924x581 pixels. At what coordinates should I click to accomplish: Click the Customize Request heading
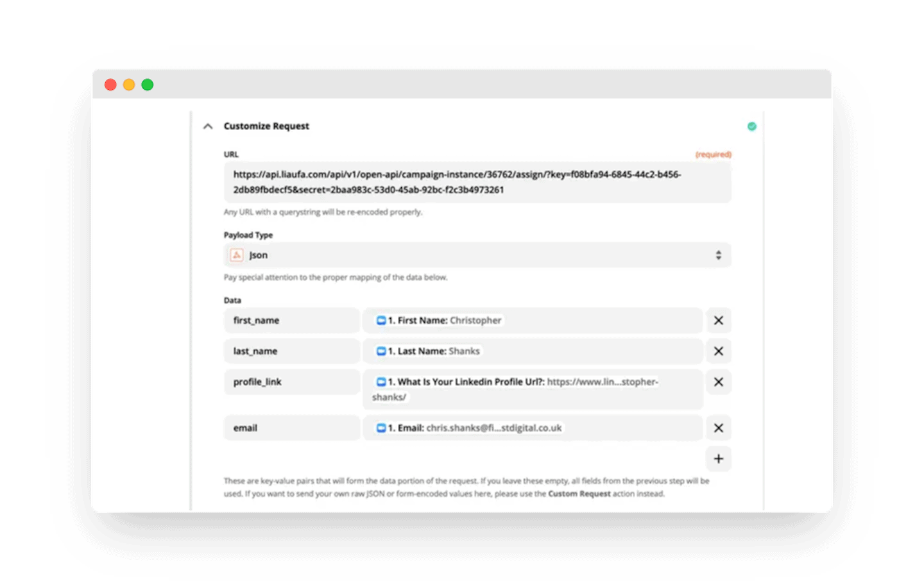click(266, 126)
